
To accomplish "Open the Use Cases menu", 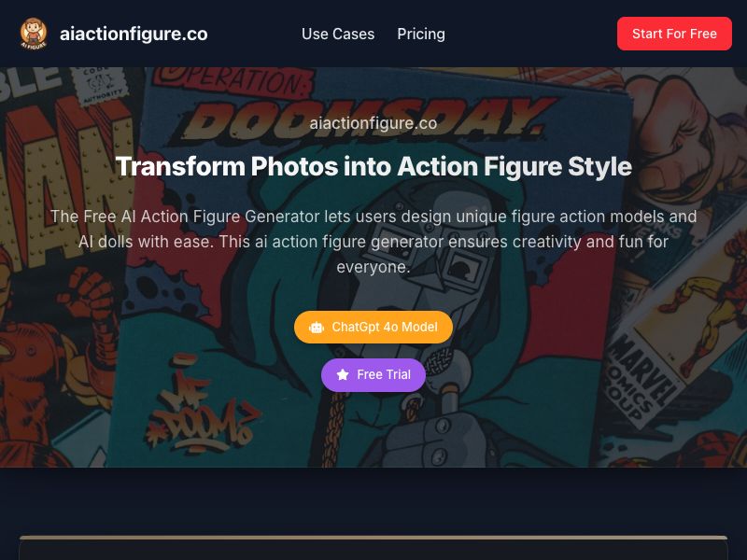I will (x=338, y=34).
